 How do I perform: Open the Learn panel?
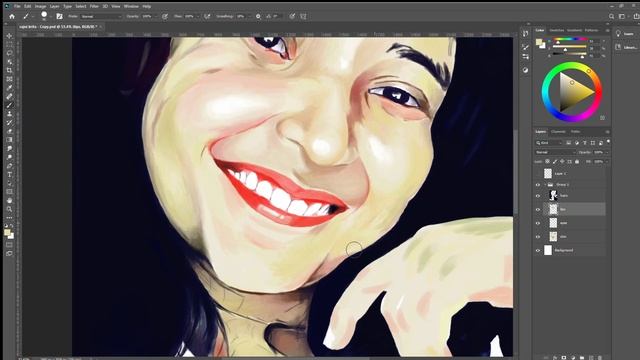pyautogui.click(x=625, y=33)
